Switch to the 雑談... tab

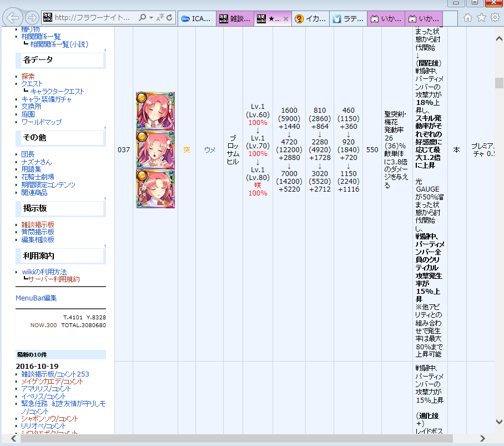pos(235,19)
